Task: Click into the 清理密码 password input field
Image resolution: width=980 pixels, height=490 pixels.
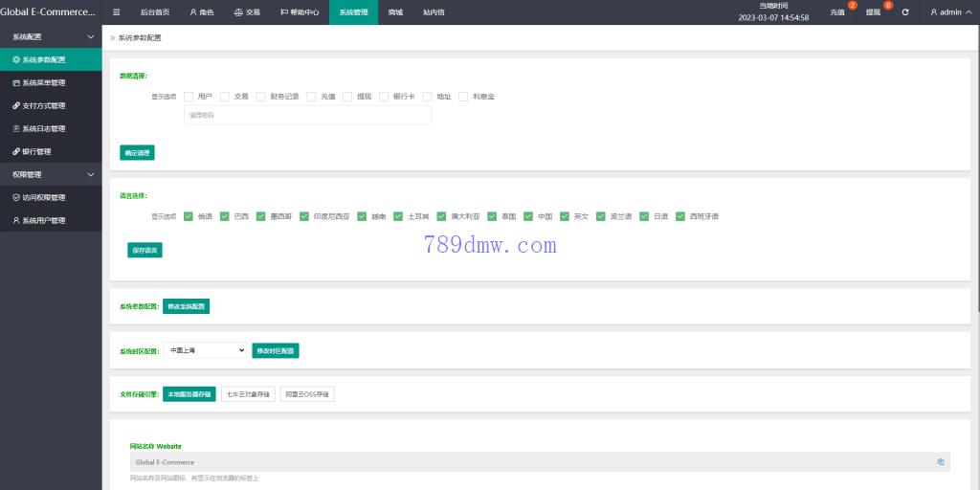Action: (306, 115)
